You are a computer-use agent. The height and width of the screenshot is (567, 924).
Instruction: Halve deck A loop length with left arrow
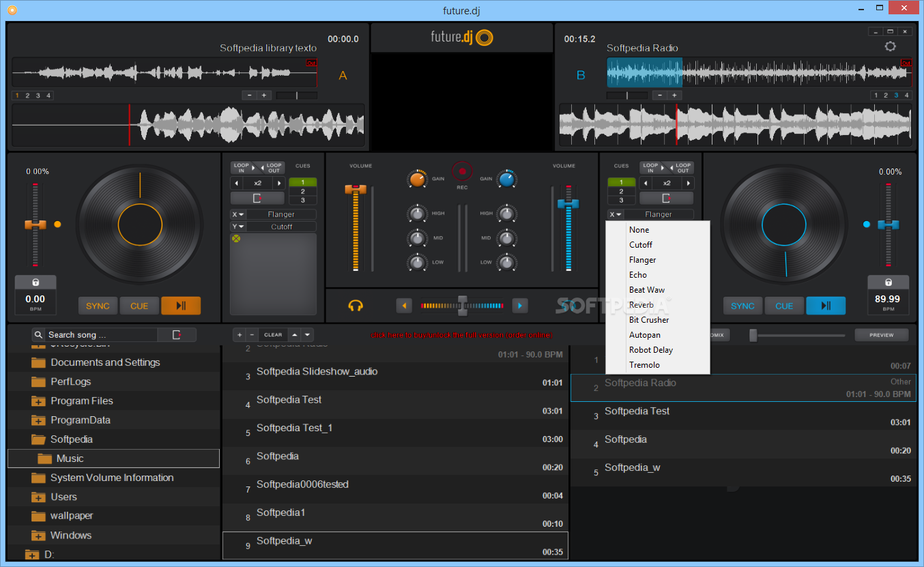pyautogui.click(x=237, y=183)
